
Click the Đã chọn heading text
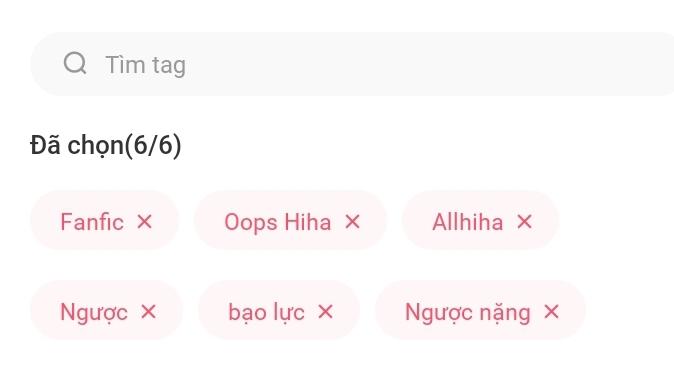77,145
